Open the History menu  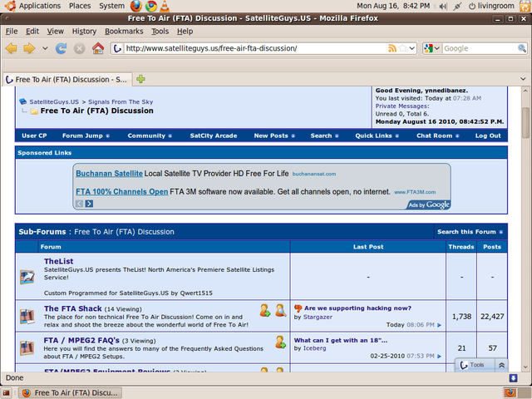(84, 32)
